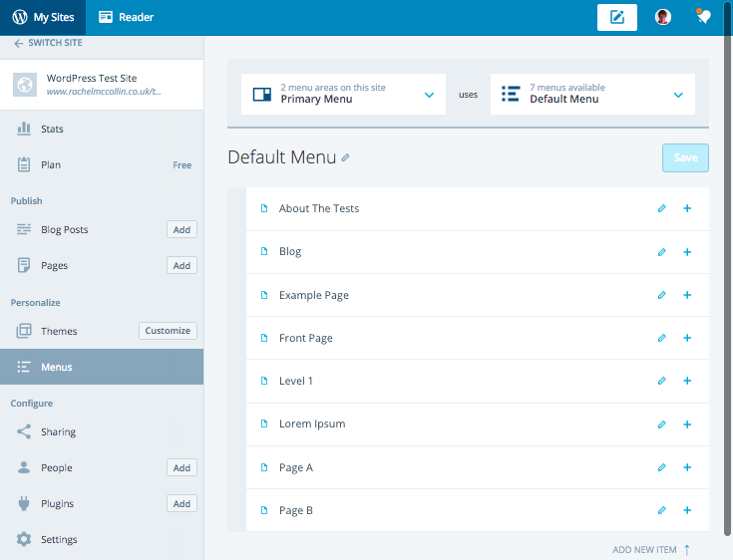Click Add button next to Blog Posts

pyautogui.click(x=182, y=229)
